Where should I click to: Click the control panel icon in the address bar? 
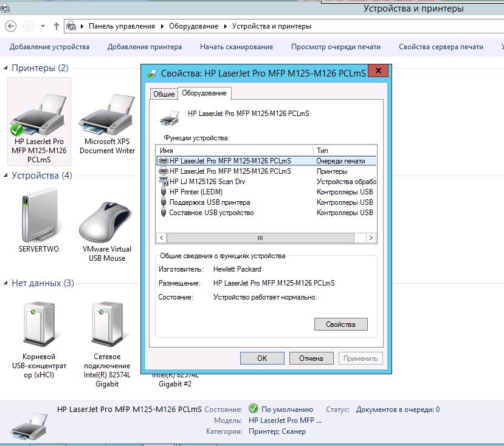[71, 26]
